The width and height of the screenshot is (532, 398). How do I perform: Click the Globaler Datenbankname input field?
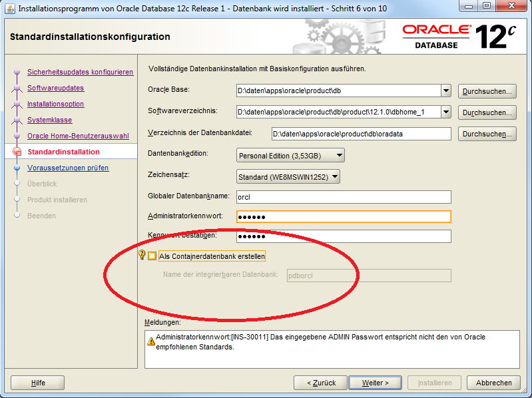tap(344, 197)
